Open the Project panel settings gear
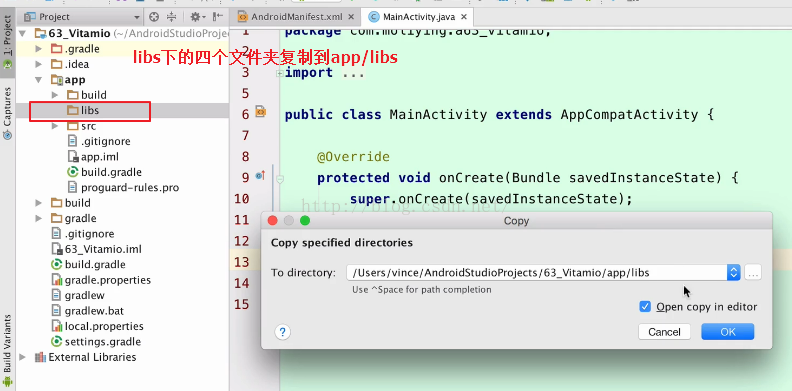The height and width of the screenshot is (391, 792). [196, 17]
